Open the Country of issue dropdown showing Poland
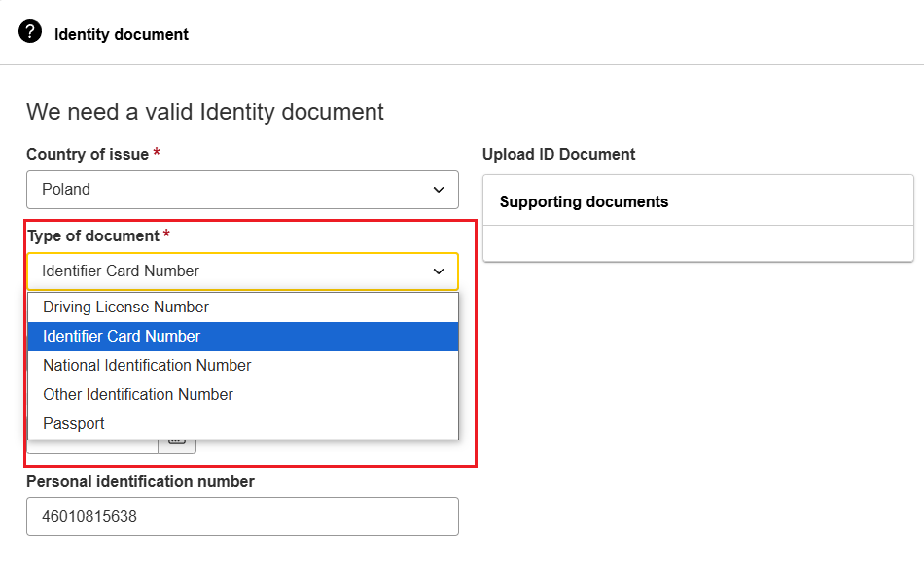Image resolution: width=924 pixels, height=579 pixels. pos(242,190)
